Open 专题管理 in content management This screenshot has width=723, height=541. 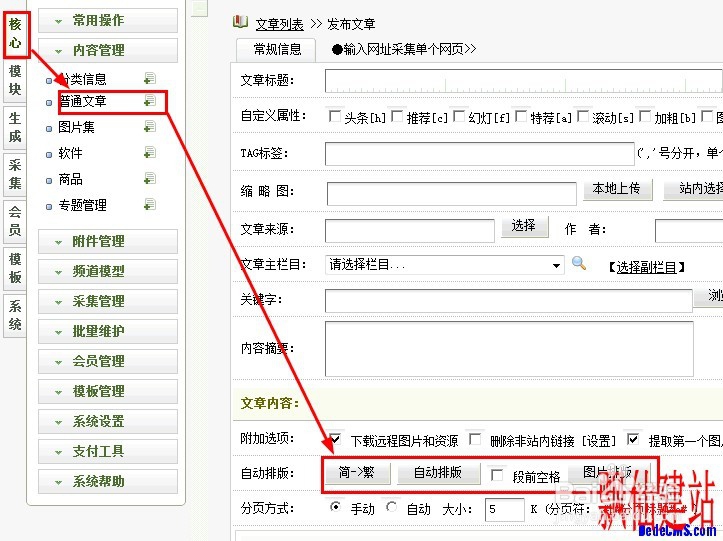coord(83,205)
